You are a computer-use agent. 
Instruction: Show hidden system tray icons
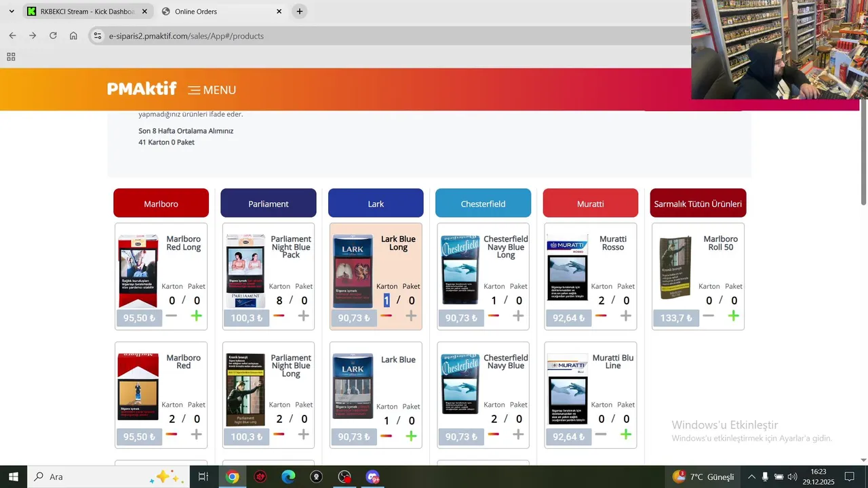(751, 476)
